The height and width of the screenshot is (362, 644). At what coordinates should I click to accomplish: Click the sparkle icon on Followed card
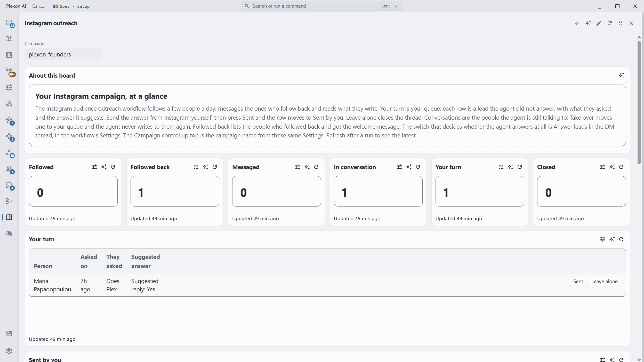104,167
